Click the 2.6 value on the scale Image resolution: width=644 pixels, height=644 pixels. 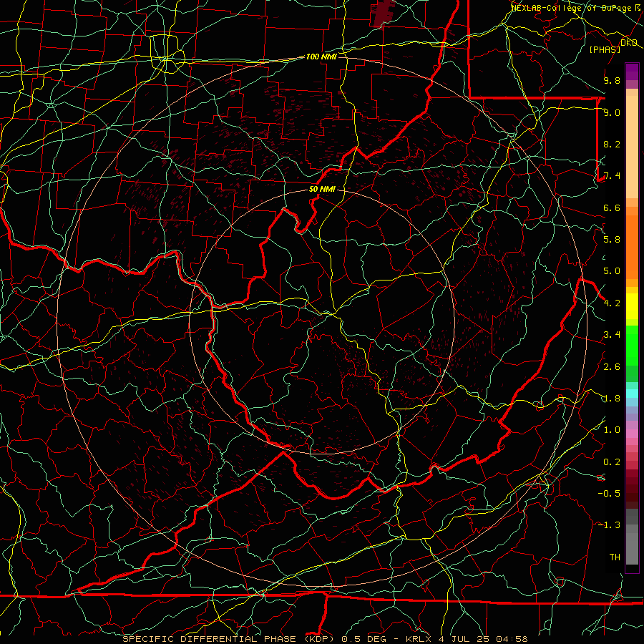pos(612,367)
